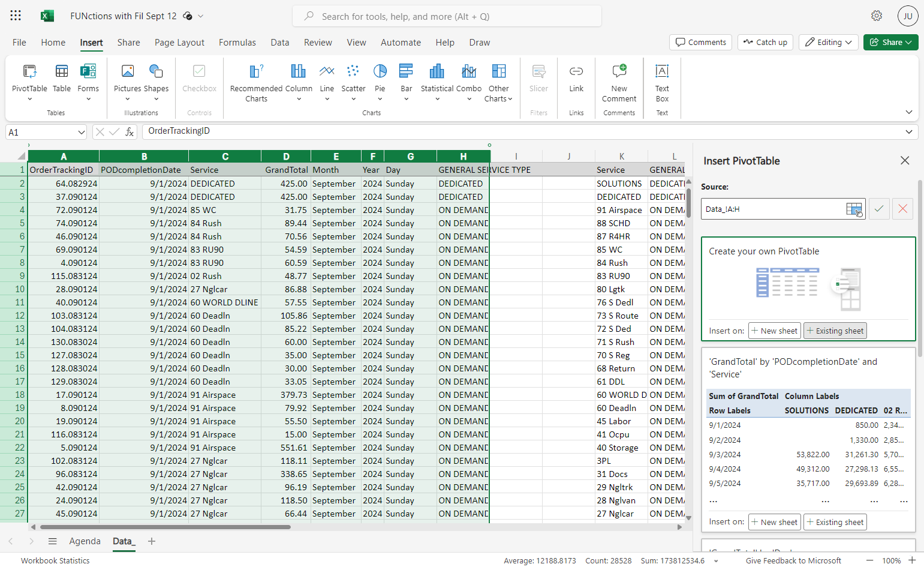The height and width of the screenshot is (567, 924).
Task: Insert a Line chart
Action: [x=327, y=82]
